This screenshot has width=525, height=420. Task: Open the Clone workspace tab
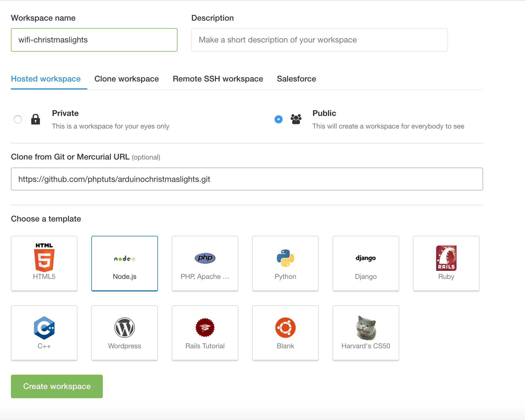click(x=127, y=79)
